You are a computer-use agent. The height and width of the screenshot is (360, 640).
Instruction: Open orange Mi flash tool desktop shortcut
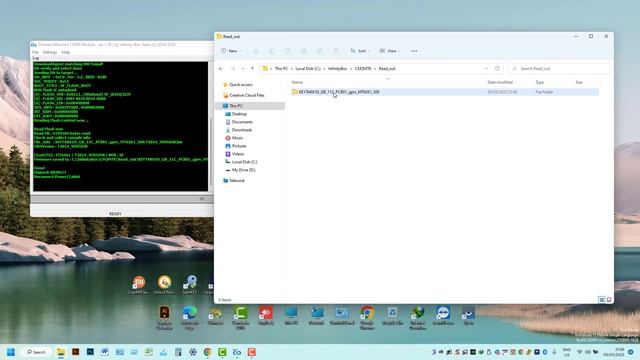pyautogui.click(x=138, y=282)
